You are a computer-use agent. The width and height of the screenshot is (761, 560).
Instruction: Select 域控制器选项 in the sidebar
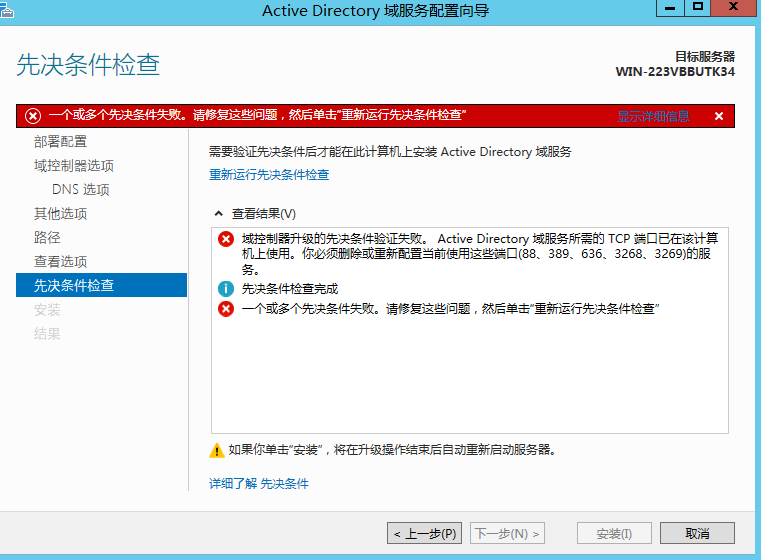(74, 165)
